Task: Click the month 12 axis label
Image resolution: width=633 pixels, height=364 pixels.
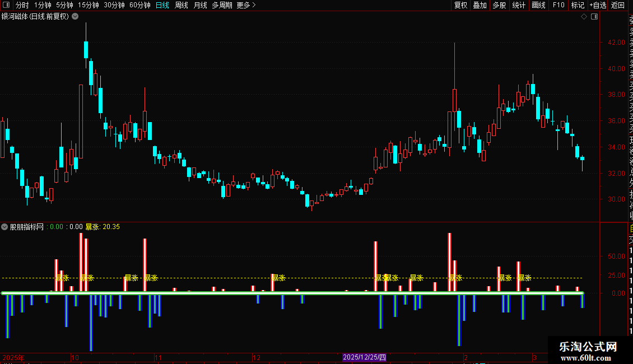Action: pos(257,357)
